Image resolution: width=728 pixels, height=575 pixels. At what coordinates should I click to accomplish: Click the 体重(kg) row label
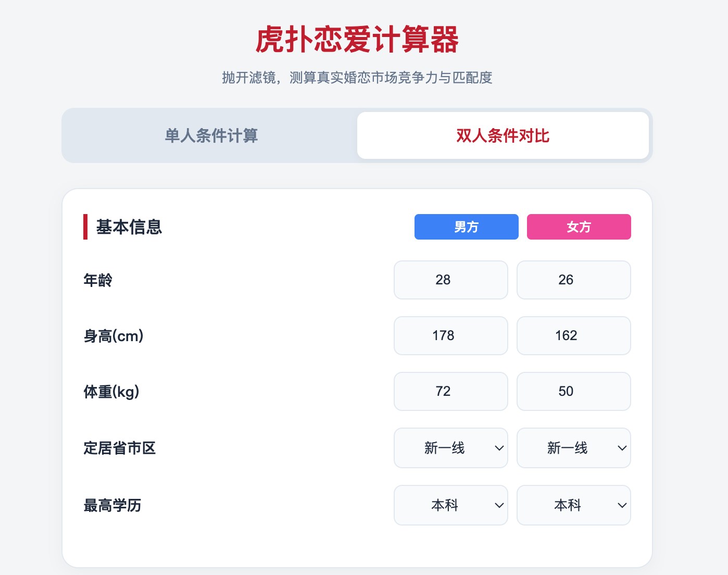[111, 392]
